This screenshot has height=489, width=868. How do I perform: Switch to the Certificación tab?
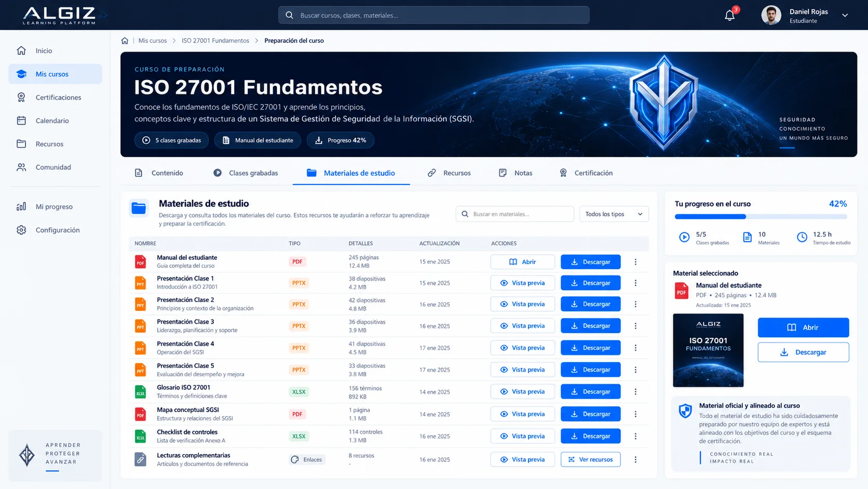(586, 173)
